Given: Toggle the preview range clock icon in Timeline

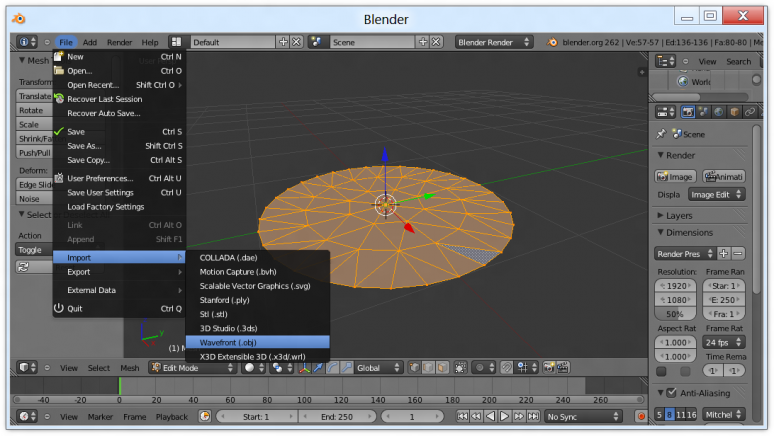Looking at the screenshot, I should [205, 416].
